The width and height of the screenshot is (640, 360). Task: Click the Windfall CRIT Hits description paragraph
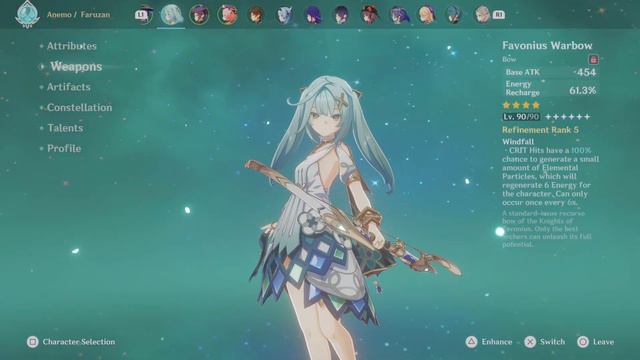point(551,176)
